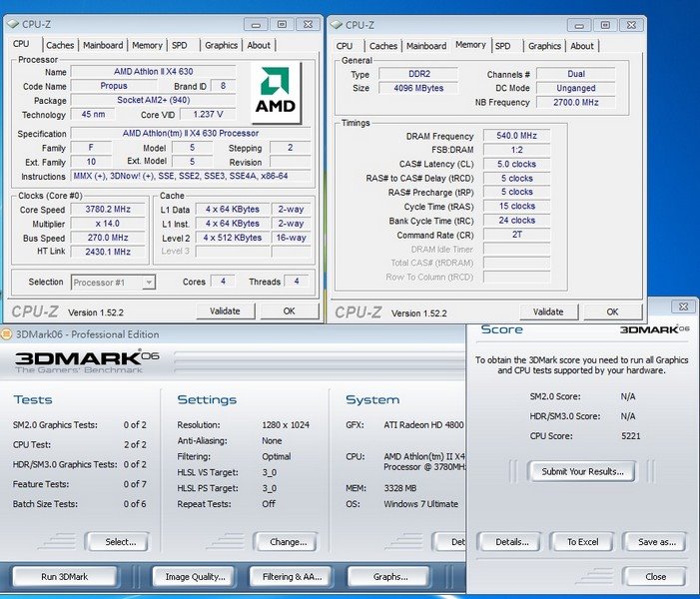Click the FSB:DRAM 1:2 ratio value
Image resolution: width=700 pixels, height=599 pixels.
pyautogui.click(x=516, y=150)
